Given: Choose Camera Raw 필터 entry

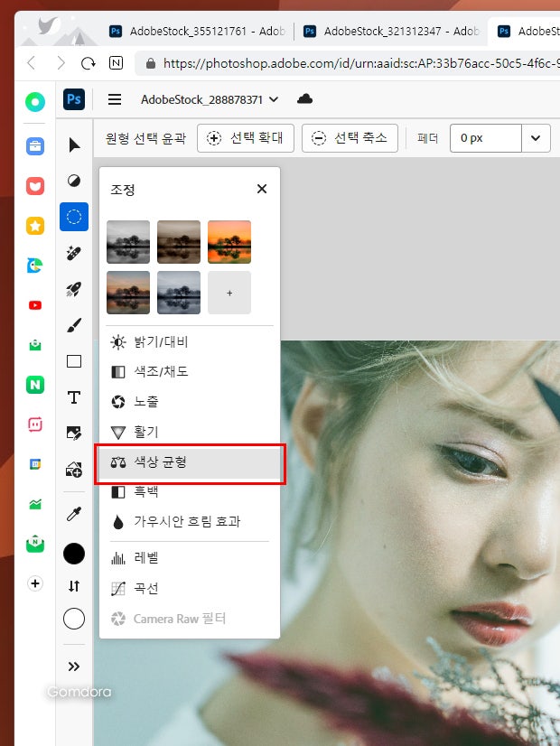Looking at the screenshot, I should [190, 619].
